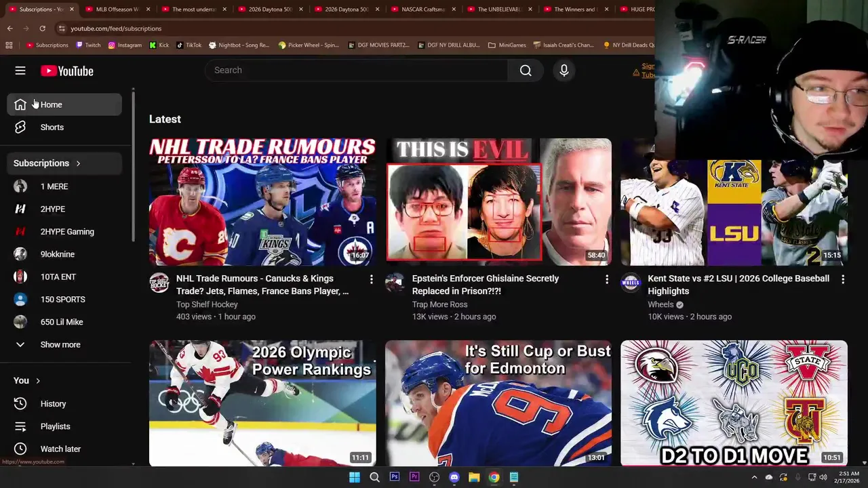
Task: Open the Kick bookmark
Action: click(x=159, y=45)
